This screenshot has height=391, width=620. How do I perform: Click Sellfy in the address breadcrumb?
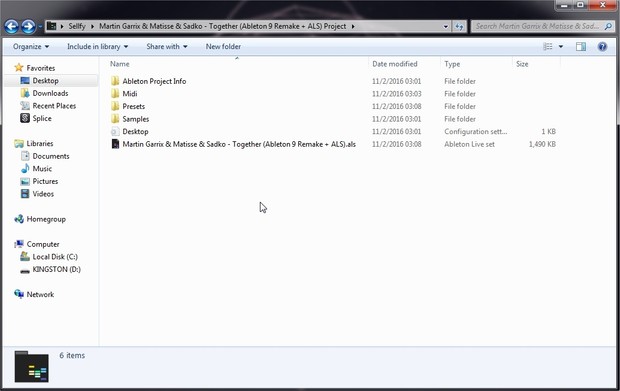77,26
